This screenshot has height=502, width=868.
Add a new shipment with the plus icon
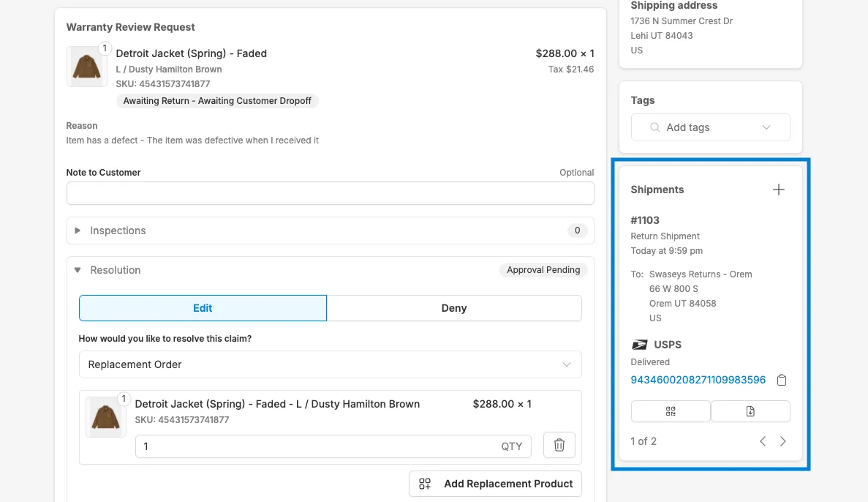tap(778, 189)
